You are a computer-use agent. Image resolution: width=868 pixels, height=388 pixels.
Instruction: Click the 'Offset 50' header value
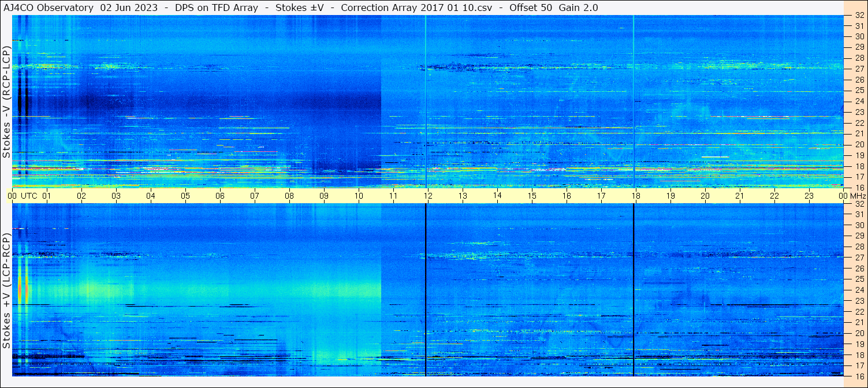[x=531, y=8]
